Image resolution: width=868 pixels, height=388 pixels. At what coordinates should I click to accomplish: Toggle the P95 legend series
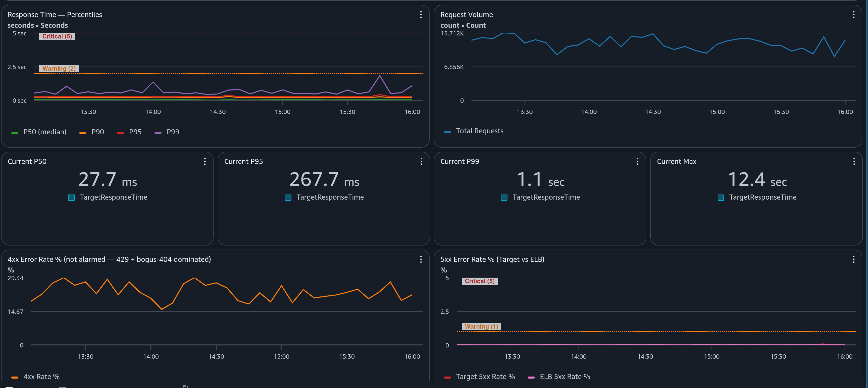click(129, 132)
